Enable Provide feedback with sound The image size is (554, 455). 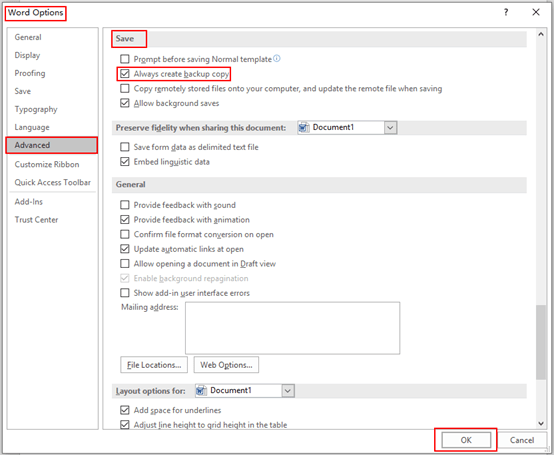(x=125, y=205)
